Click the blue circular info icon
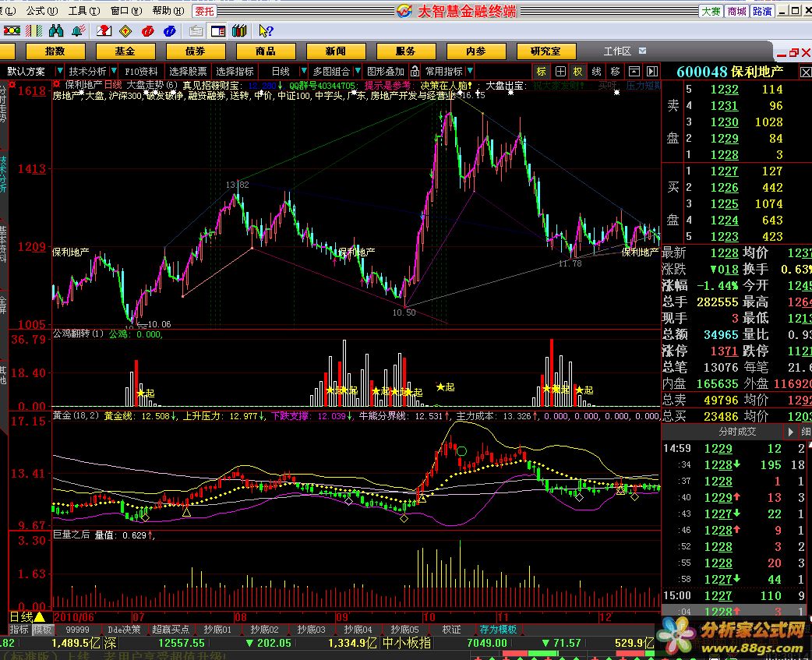Viewport: 812px width, 660px height. [x=169, y=31]
